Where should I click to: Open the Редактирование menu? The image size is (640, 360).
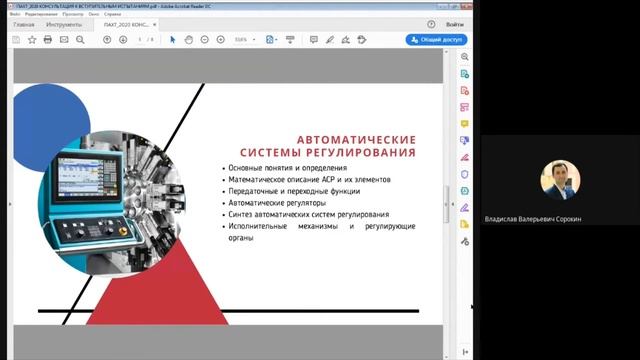[41, 14]
